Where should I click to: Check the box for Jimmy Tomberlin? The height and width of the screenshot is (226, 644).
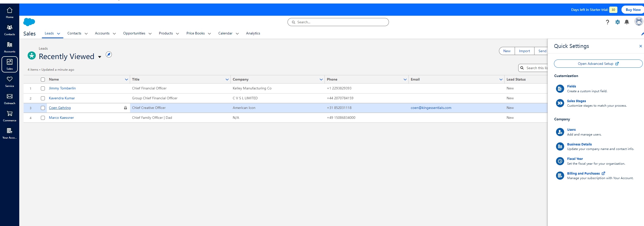pyautogui.click(x=43, y=88)
